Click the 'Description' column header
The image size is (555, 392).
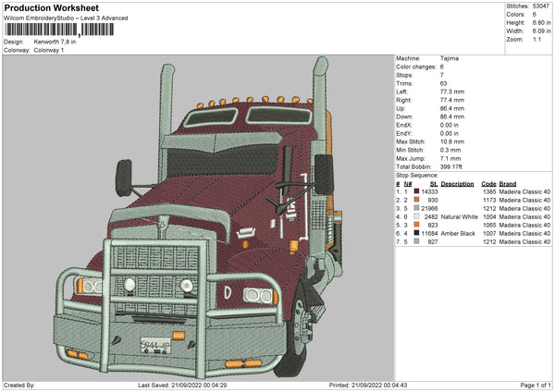click(x=457, y=184)
